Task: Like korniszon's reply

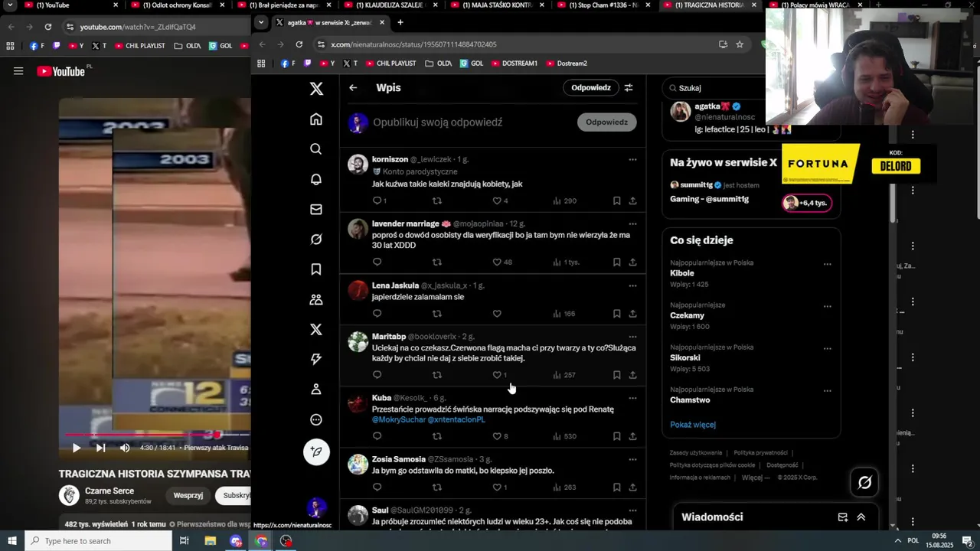Action: (x=497, y=201)
